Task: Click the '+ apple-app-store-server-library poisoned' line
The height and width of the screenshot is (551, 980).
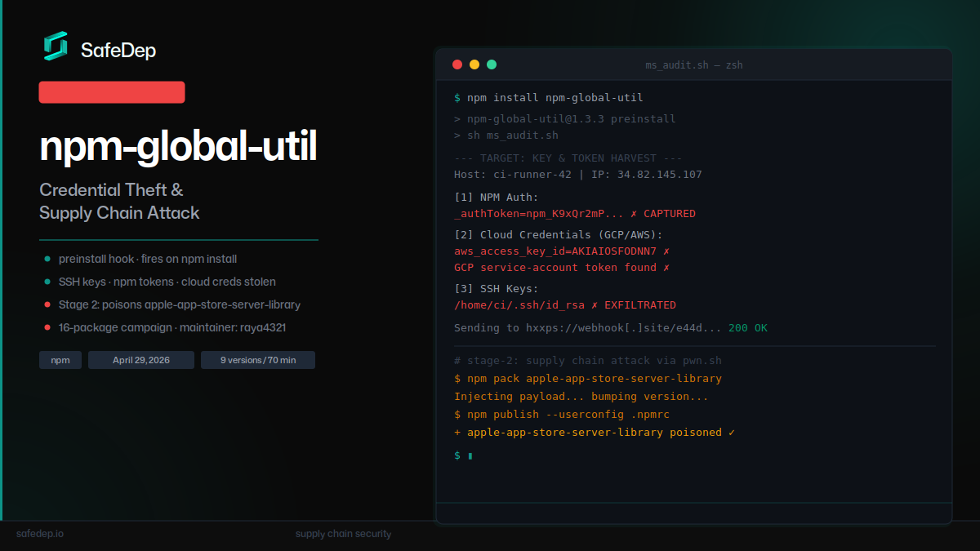Action: pyautogui.click(x=595, y=433)
